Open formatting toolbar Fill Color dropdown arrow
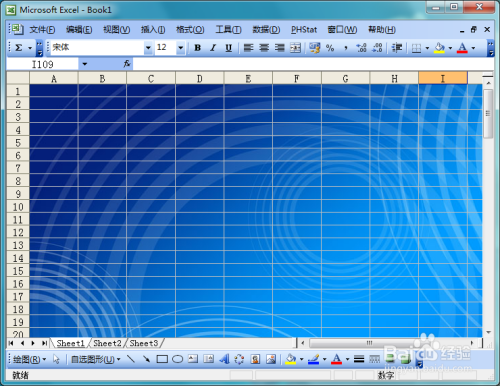The width and height of the screenshot is (500, 386). click(x=450, y=48)
